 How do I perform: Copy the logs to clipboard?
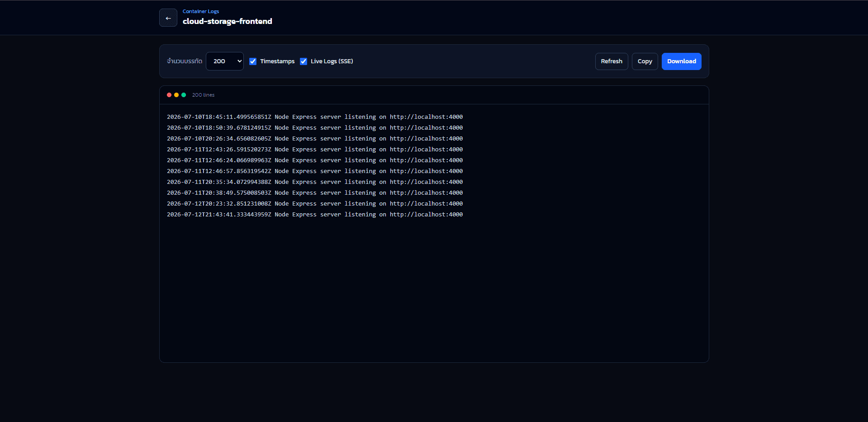click(x=645, y=61)
